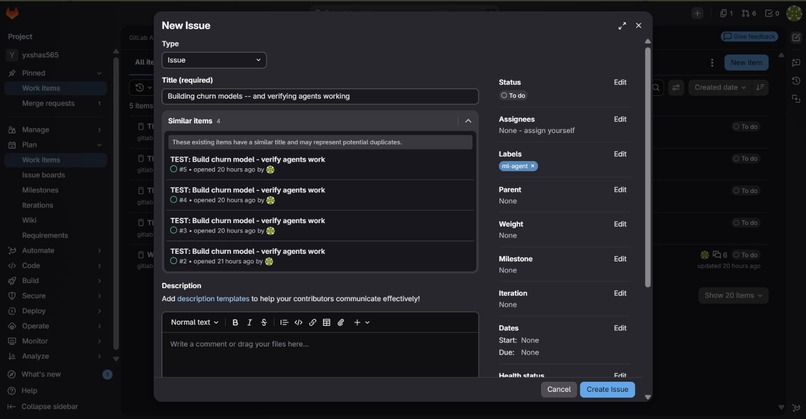Screen dimensions: 806x419
Task: Click the dialog vertical scrollbar
Action: point(648,167)
